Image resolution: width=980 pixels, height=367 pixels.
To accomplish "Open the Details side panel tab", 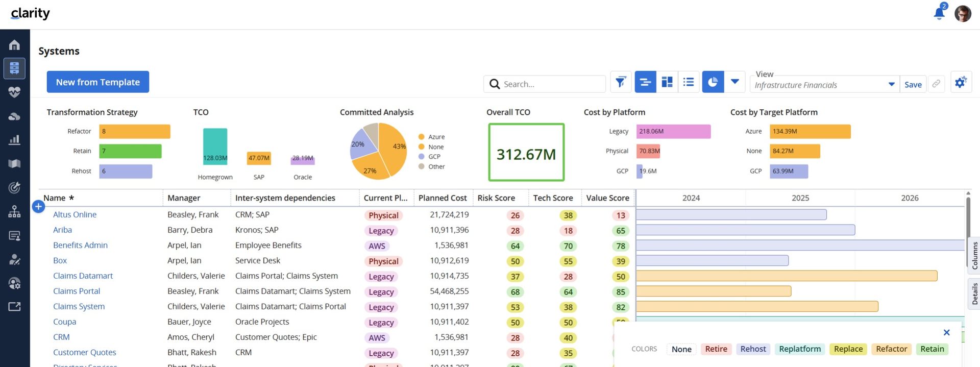I will click(974, 294).
